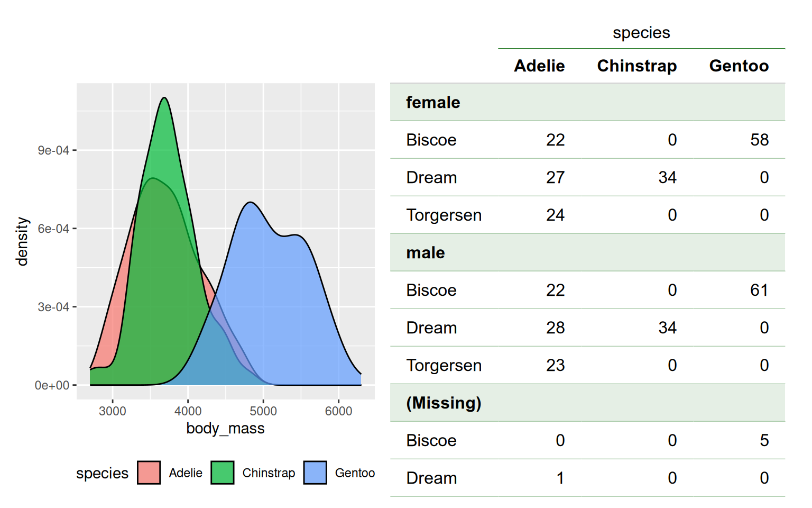The image size is (812, 508).
Task: Select the Gentoo count 61 cell
Action: 759,291
